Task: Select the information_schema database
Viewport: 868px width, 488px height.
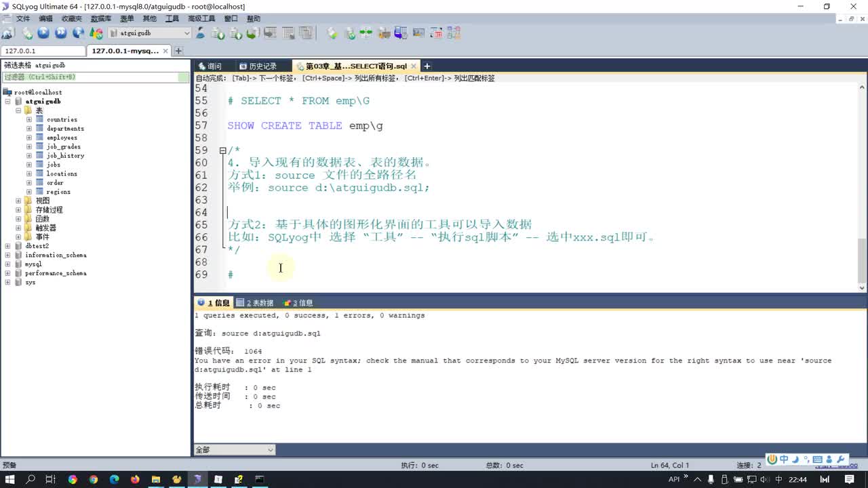Action: [x=56, y=255]
